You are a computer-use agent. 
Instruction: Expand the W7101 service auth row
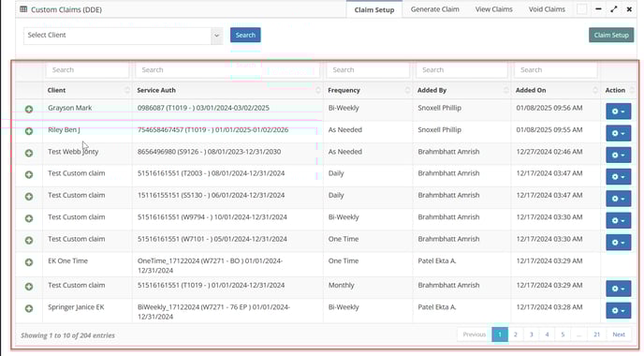(x=29, y=240)
